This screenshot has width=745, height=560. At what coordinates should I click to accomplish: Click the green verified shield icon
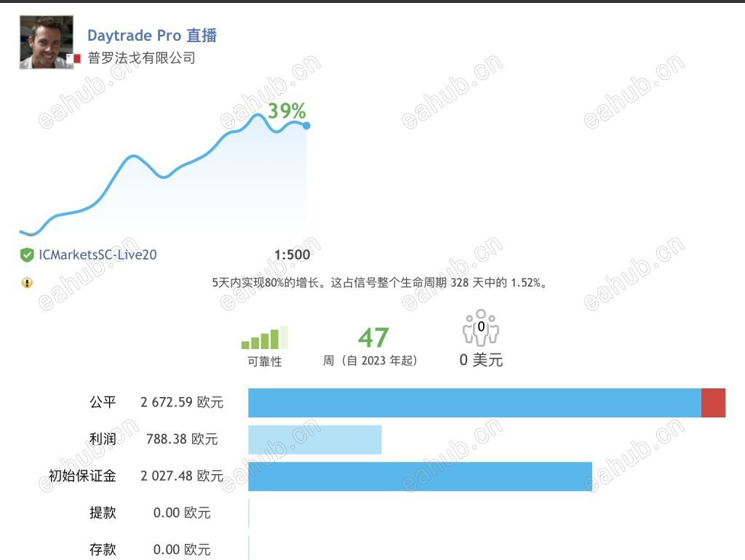click(x=27, y=255)
